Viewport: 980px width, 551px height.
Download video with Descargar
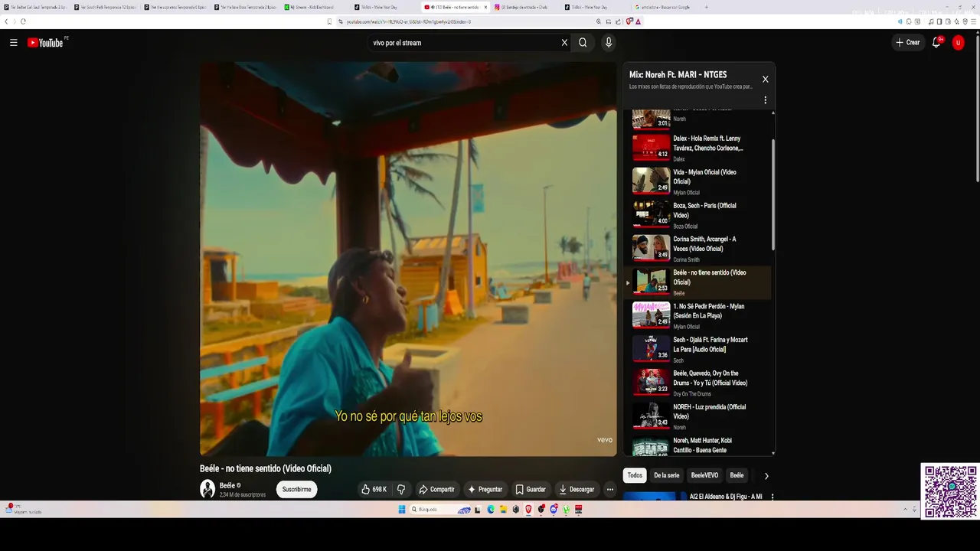(x=577, y=489)
